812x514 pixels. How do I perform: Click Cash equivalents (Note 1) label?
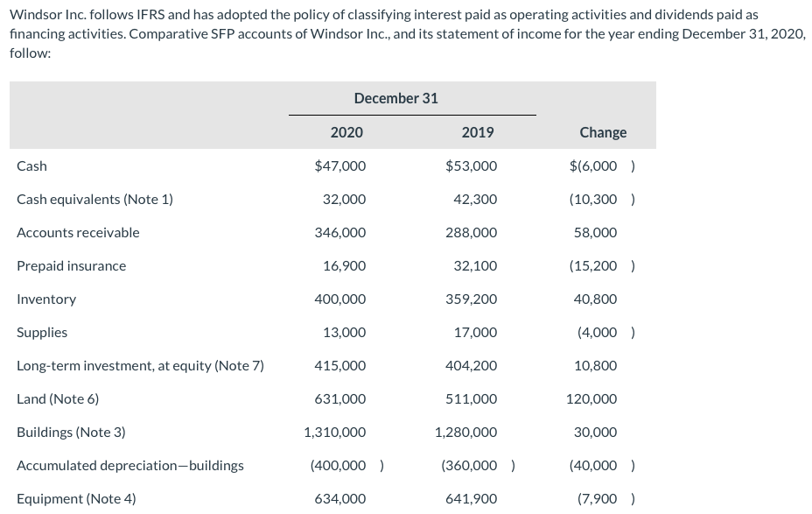(x=94, y=200)
